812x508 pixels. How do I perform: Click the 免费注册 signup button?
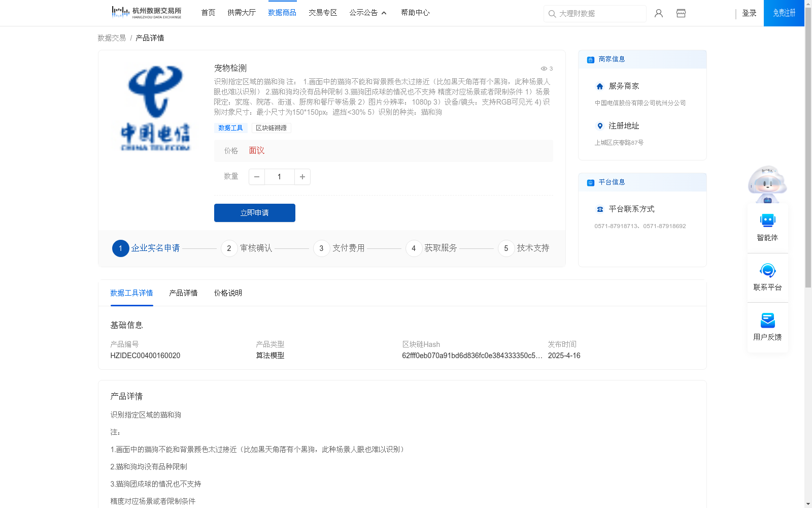pyautogui.click(x=784, y=13)
